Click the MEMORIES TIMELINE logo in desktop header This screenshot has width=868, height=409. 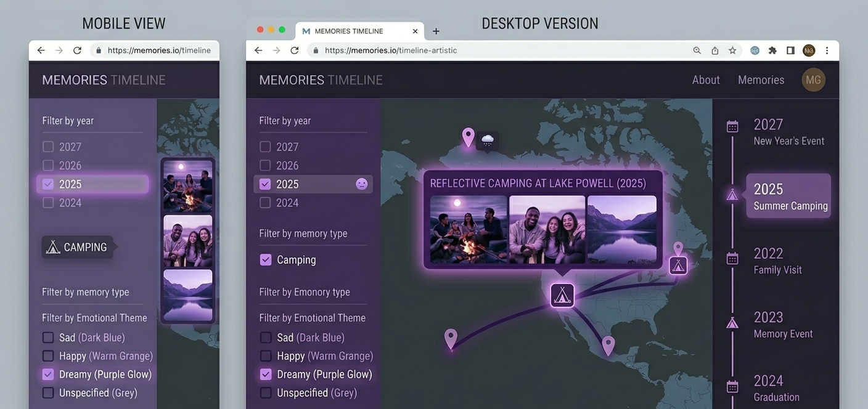pyautogui.click(x=321, y=80)
